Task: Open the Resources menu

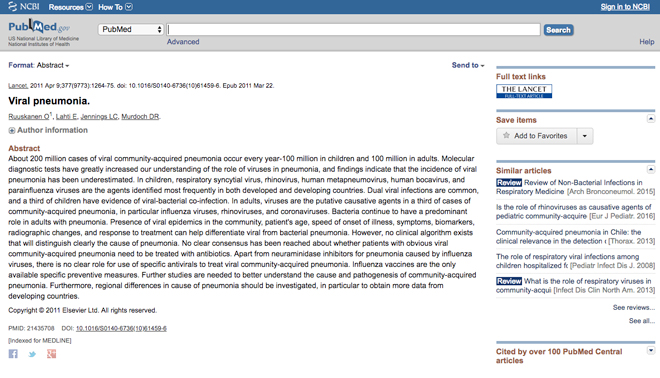Action: pos(70,7)
